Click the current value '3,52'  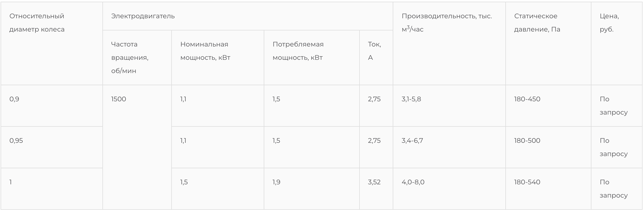pyautogui.click(x=374, y=182)
